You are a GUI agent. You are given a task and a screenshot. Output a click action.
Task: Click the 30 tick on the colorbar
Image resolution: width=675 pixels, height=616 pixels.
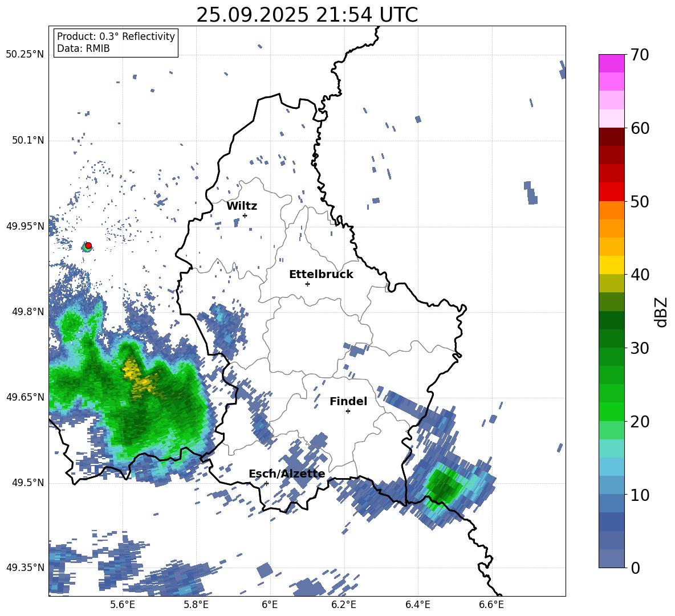[x=640, y=348]
